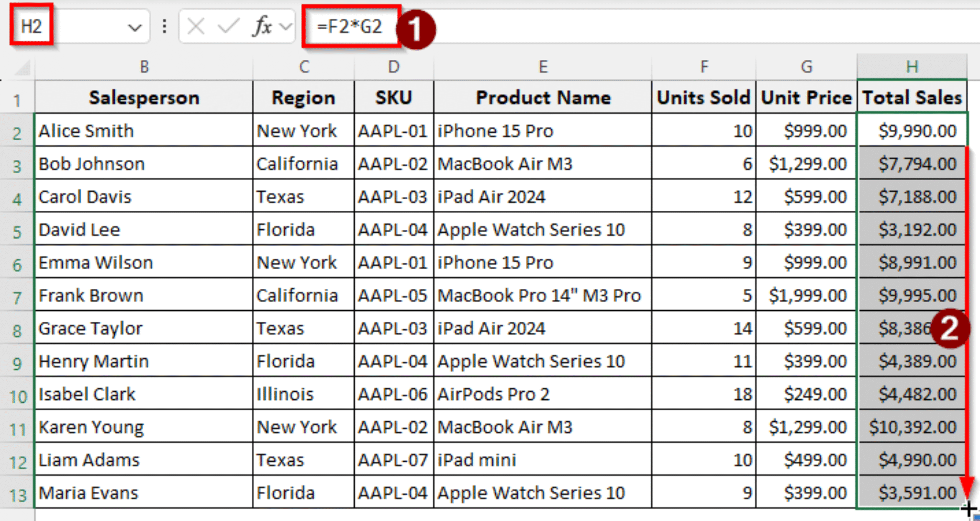Select the cell containing Alice Smith

click(143, 130)
